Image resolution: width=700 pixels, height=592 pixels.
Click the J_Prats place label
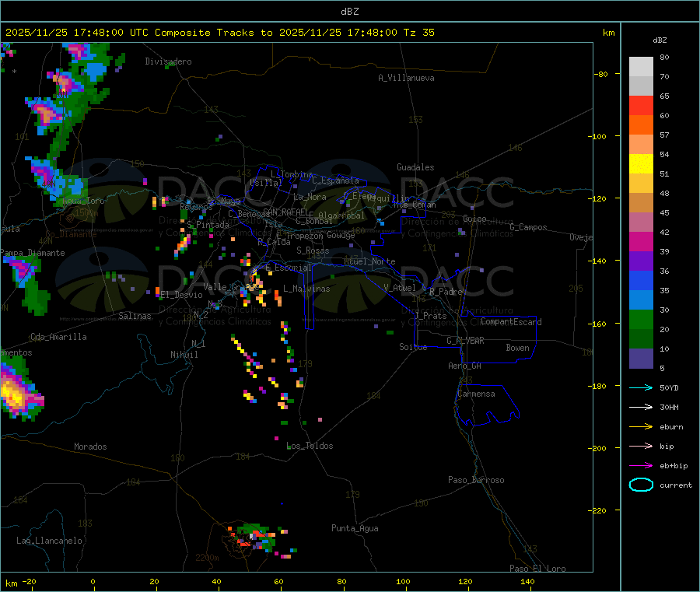(430, 315)
